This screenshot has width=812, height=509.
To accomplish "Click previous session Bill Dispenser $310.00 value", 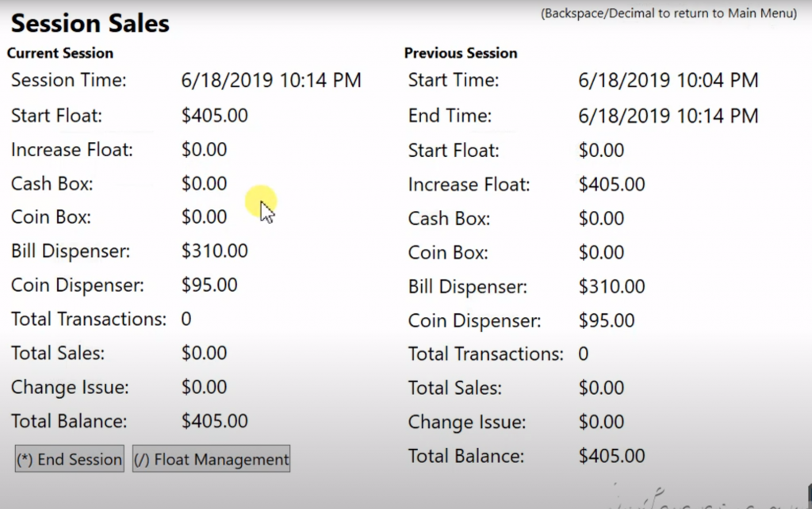I will [611, 287].
